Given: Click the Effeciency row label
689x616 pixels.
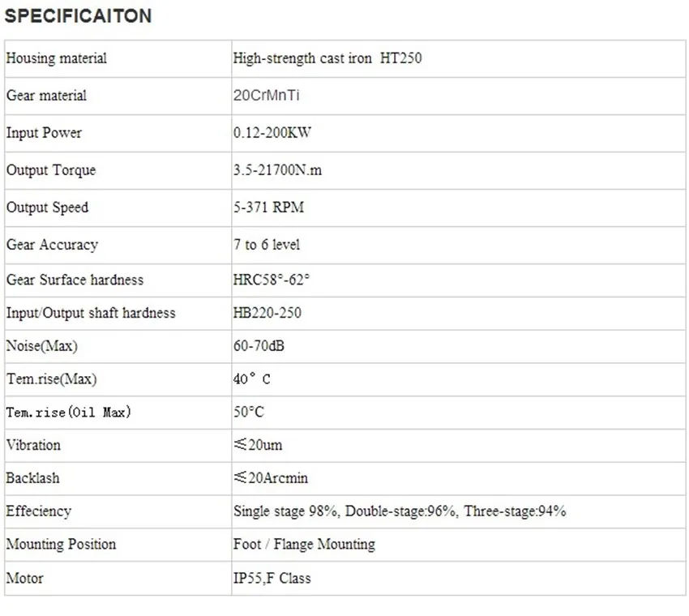Looking at the screenshot, I should click(39, 511).
